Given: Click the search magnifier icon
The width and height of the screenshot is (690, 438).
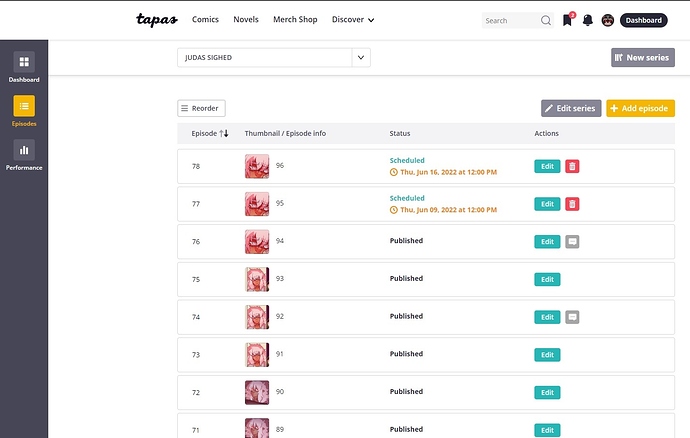Looking at the screenshot, I should pos(545,20).
